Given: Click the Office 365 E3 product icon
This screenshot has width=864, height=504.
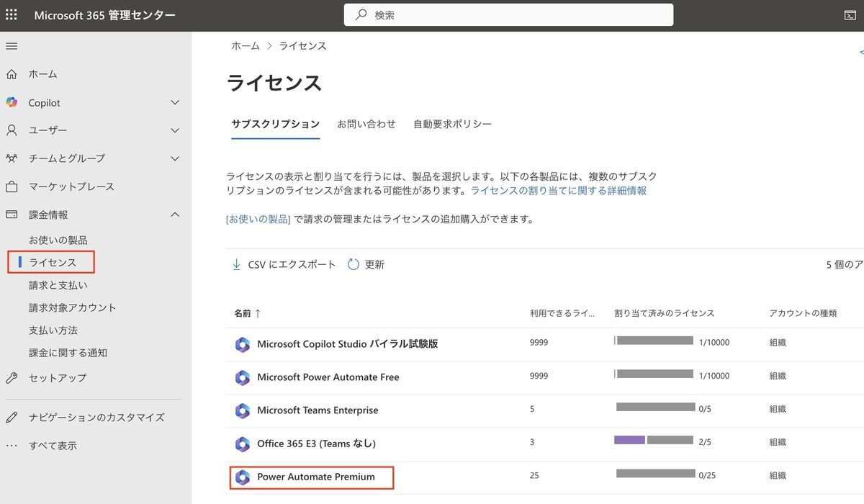Looking at the screenshot, I should [243, 444].
